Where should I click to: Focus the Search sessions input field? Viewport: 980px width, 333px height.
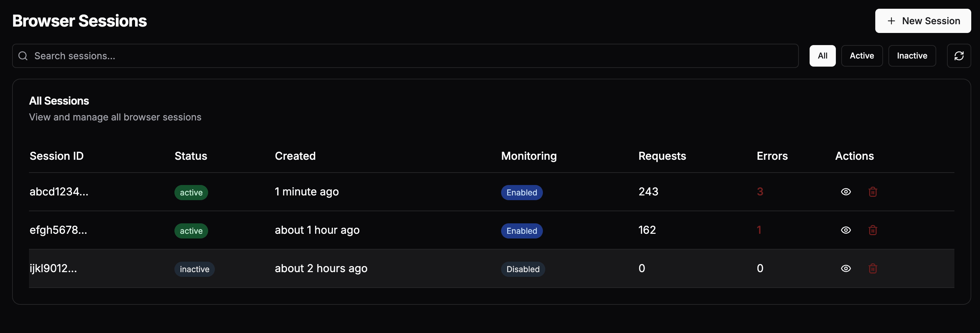click(x=405, y=56)
